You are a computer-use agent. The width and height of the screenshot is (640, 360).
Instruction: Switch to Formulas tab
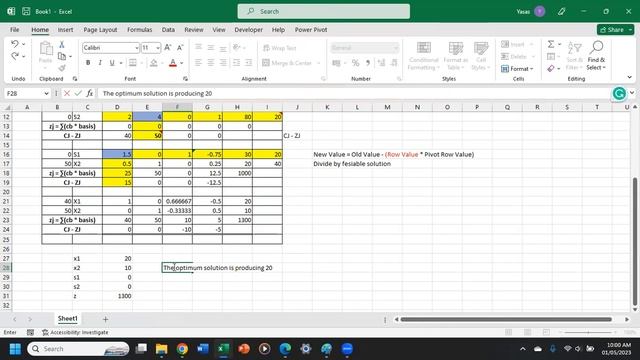coord(140,30)
